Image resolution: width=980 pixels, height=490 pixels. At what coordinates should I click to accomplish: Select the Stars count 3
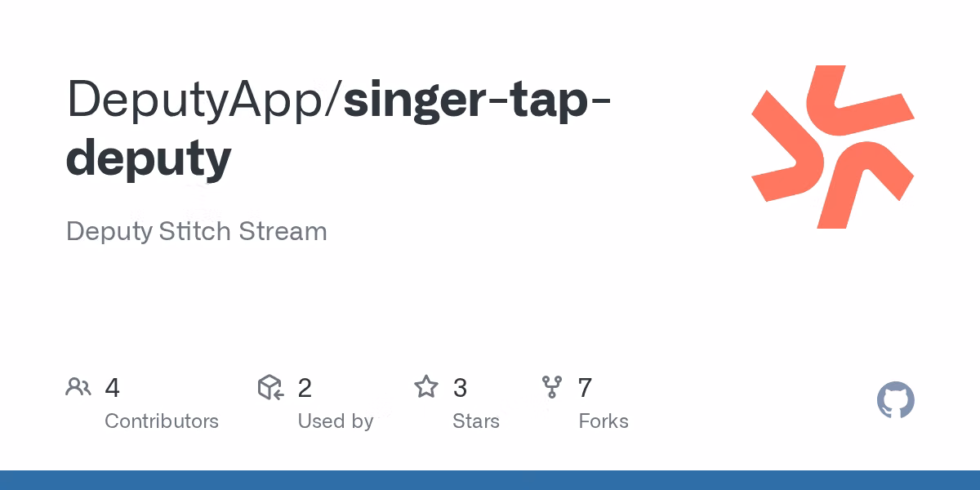tap(460, 388)
